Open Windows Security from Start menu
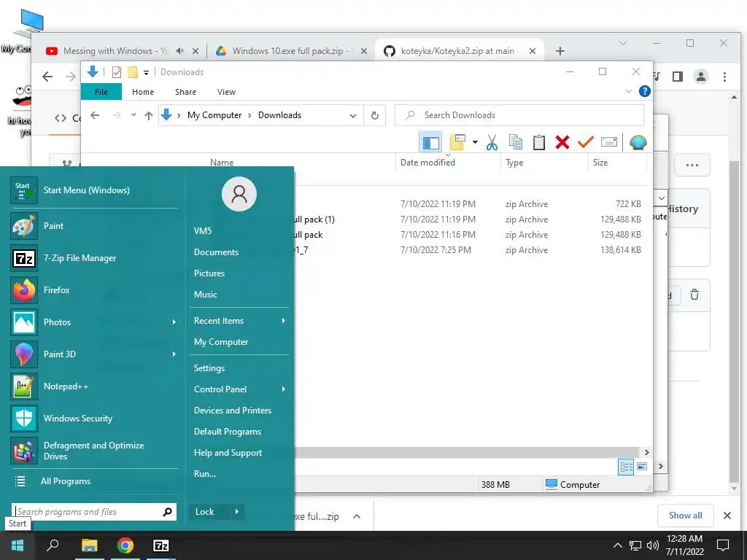Screen dimensions: 747x560 click(94, 418)
